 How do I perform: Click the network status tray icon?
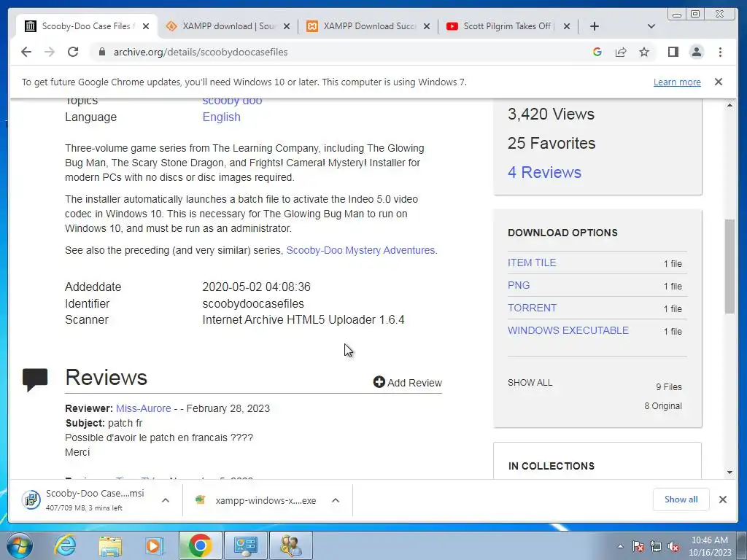[656, 547]
